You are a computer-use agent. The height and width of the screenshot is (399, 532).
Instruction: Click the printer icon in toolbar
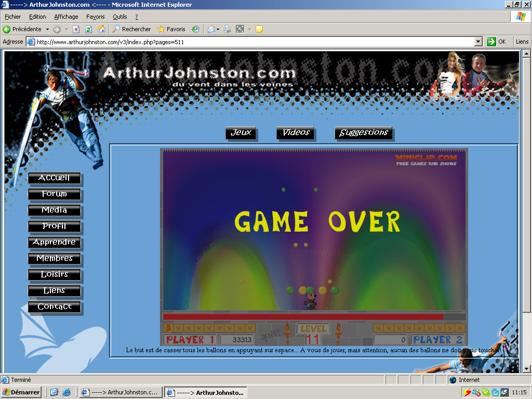pyautogui.click(x=227, y=29)
